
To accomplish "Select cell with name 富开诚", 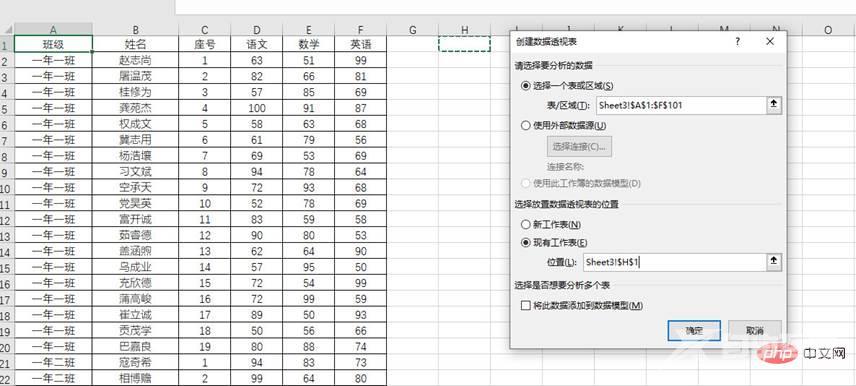I will pyautogui.click(x=135, y=219).
